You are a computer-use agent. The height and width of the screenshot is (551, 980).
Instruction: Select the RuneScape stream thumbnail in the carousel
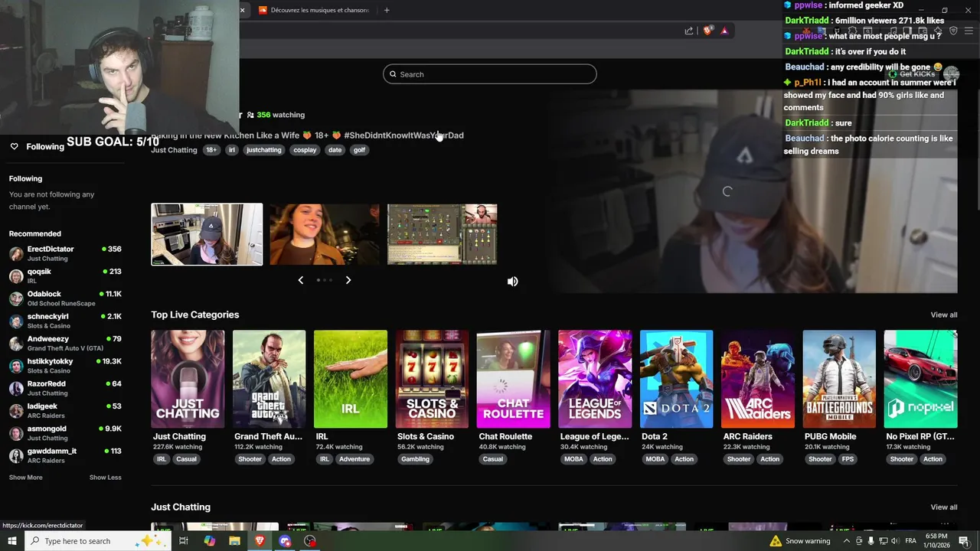[443, 234]
